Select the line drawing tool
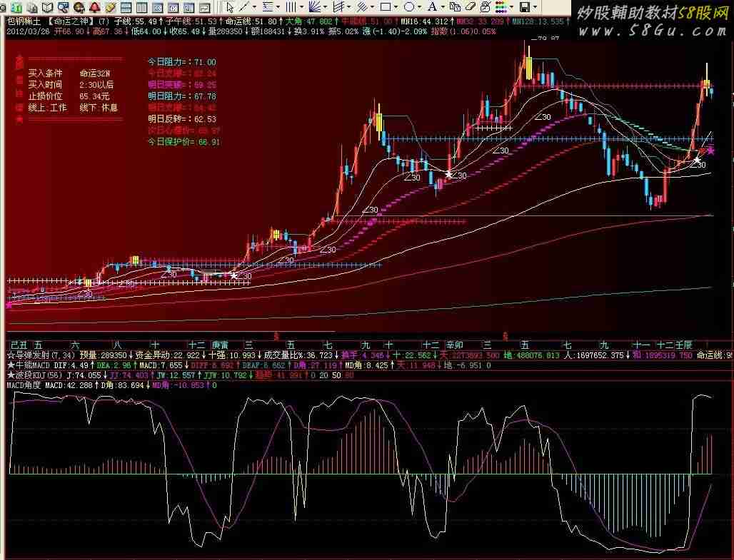Screen dimensions: 734x560 point(244,7)
